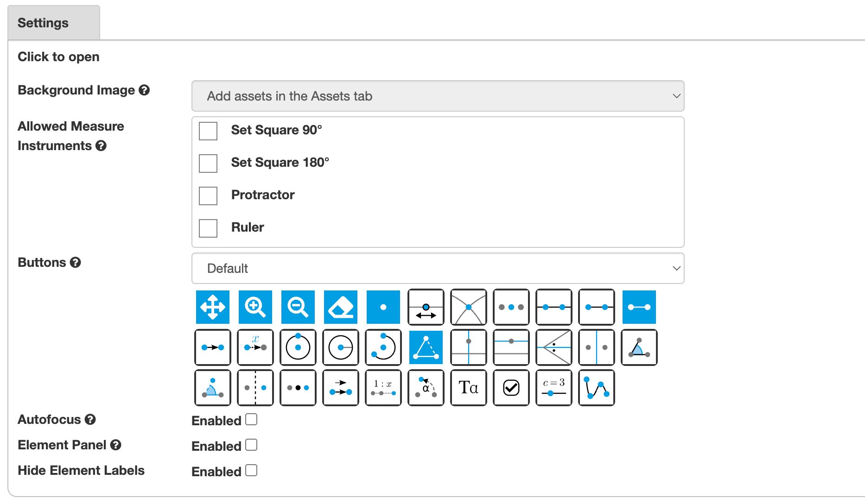The width and height of the screenshot is (865, 504).
Task: Click the Buttons help question mark
Action: click(76, 263)
